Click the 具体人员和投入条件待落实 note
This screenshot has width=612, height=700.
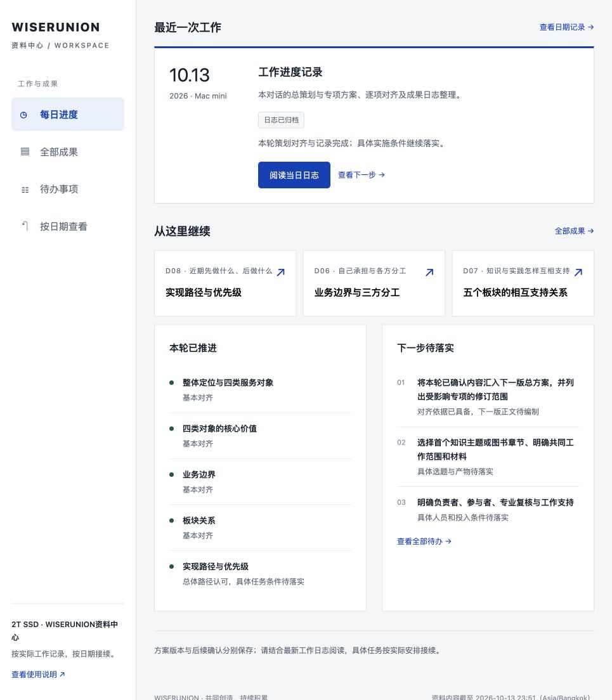click(463, 517)
